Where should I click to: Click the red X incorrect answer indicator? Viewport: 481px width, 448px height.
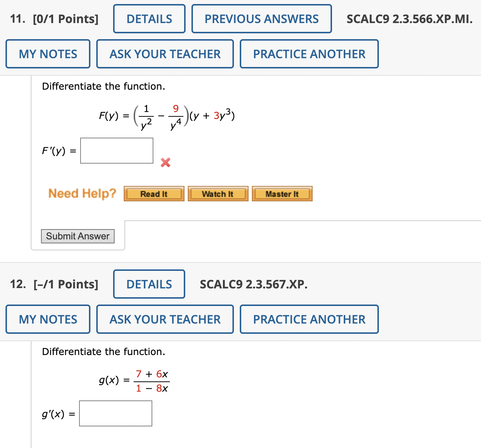tap(165, 163)
